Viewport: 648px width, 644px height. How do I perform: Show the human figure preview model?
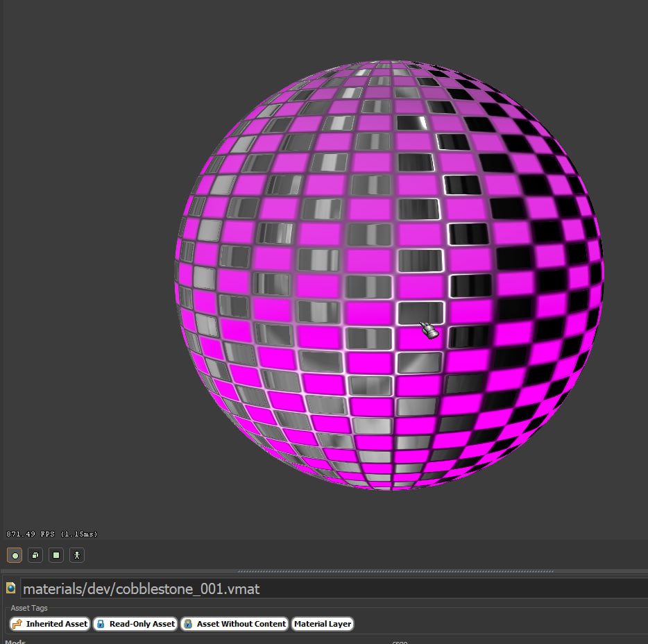77,555
